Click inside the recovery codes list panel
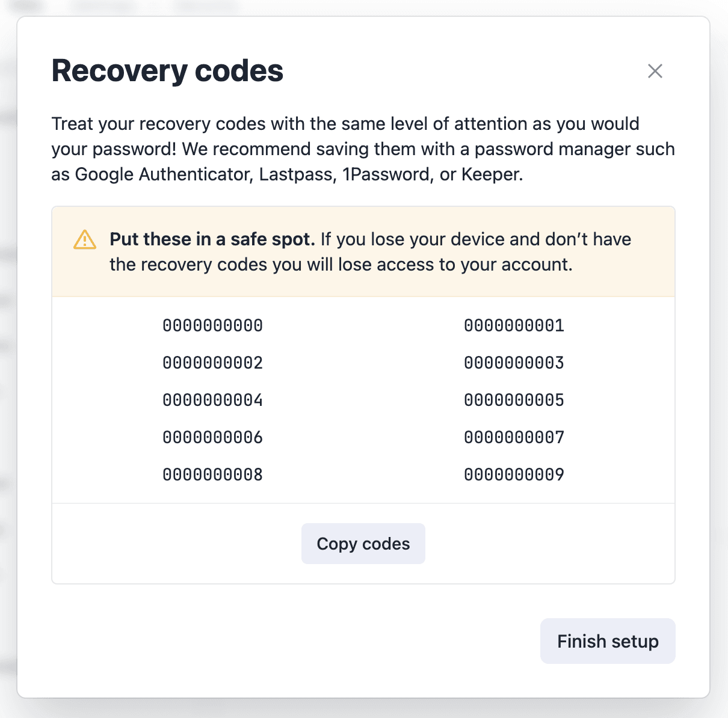728x718 pixels. click(x=363, y=400)
